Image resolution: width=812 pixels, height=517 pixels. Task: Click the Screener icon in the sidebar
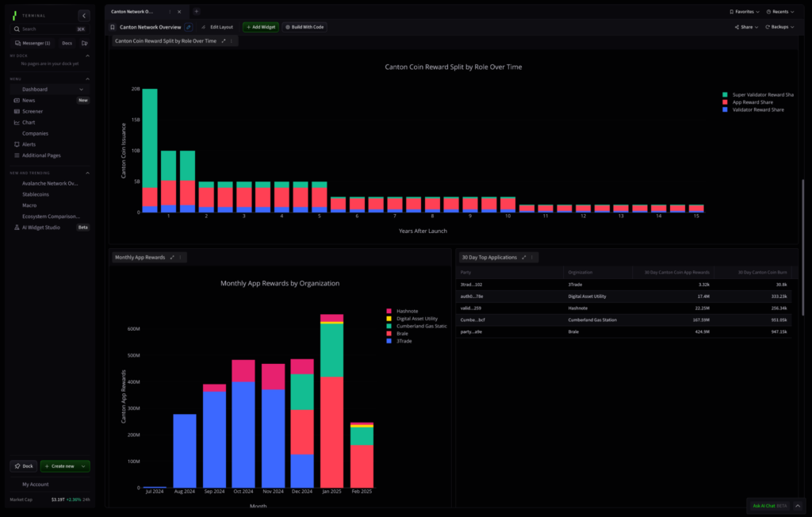pyautogui.click(x=17, y=111)
